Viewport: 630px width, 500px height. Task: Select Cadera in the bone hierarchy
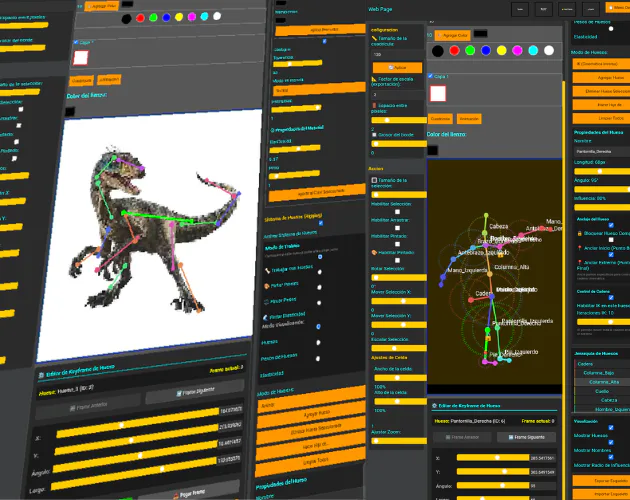coord(602,364)
